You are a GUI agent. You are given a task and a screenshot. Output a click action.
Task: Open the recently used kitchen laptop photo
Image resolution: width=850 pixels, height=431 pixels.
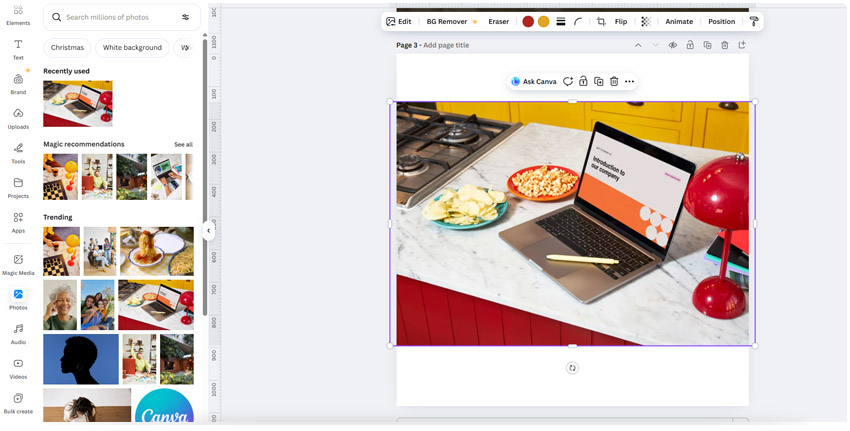pos(78,104)
